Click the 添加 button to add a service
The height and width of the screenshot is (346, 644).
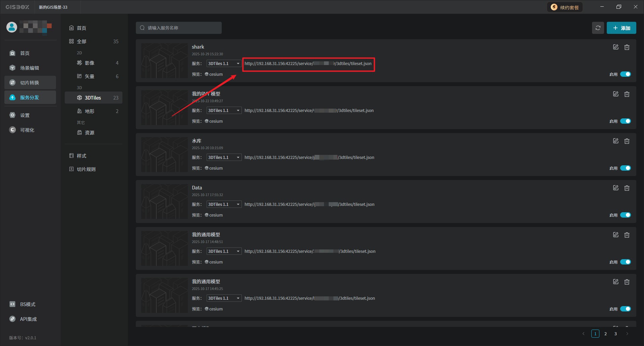tap(621, 28)
